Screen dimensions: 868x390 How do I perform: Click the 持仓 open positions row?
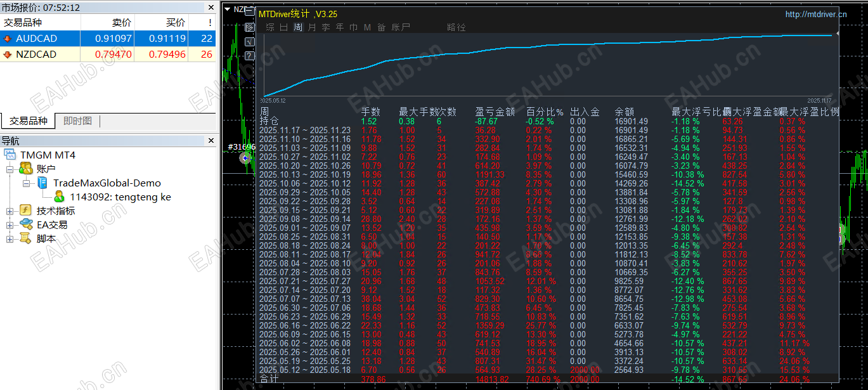click(548, 121)
